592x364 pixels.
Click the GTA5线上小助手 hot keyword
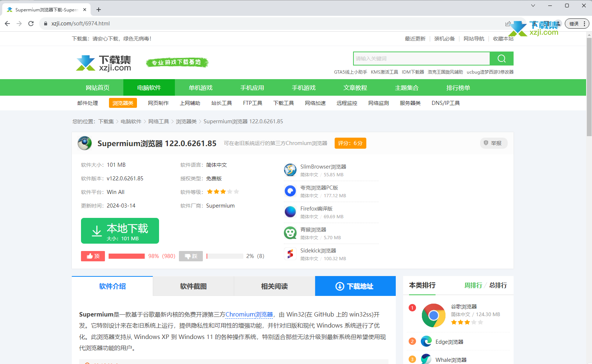click(x=350, y=72)
